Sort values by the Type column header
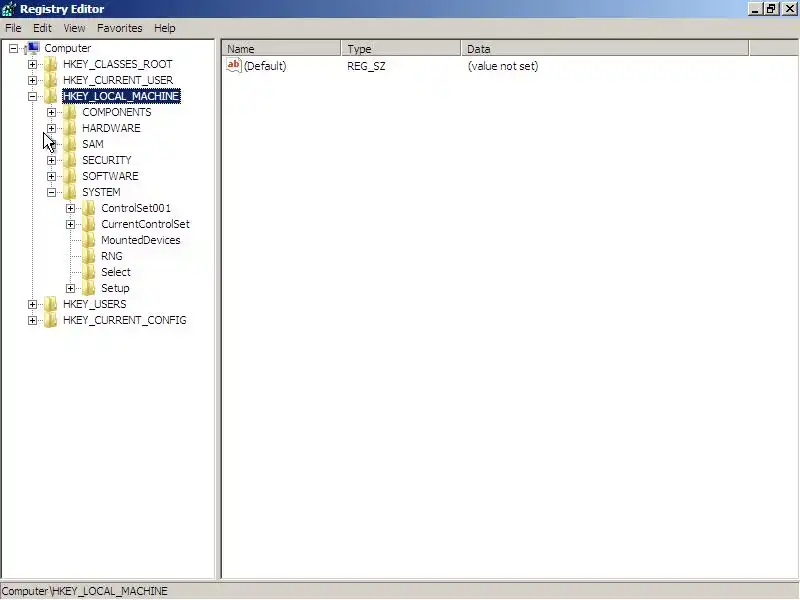The width and height of the screenshot is (800, 600). point(401,49)
